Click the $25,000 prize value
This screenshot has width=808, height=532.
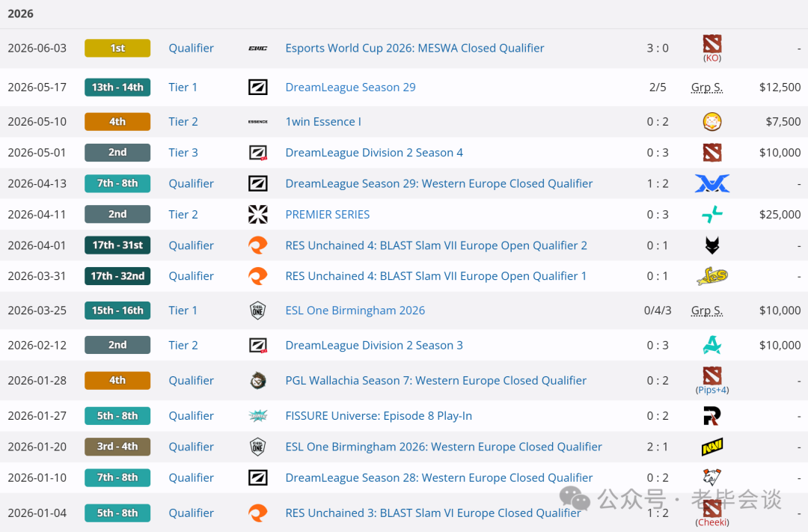tap(780, 215)
